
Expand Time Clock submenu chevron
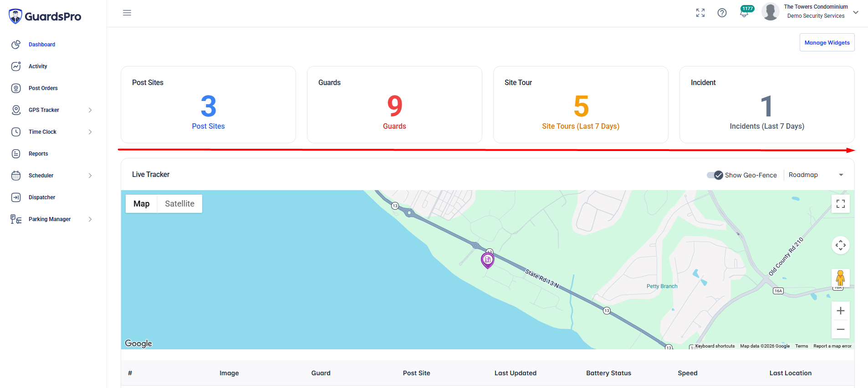[90, 132]
